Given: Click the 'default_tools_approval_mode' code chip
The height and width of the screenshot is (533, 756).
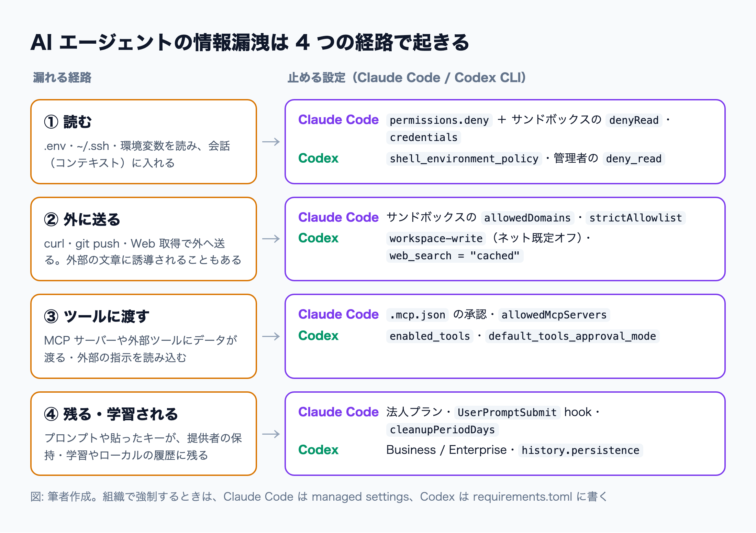Looking at the screenshot, I should [x=572, y=336].
